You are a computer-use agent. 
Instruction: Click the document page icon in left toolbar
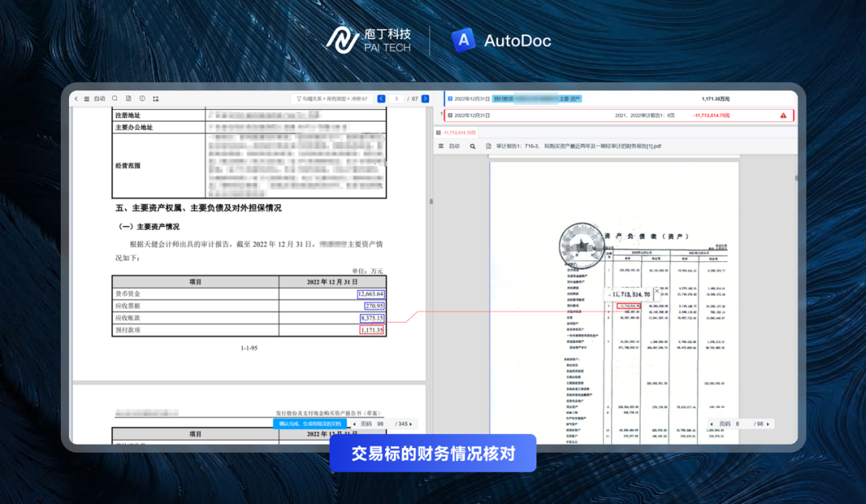[x=128, y=99]
